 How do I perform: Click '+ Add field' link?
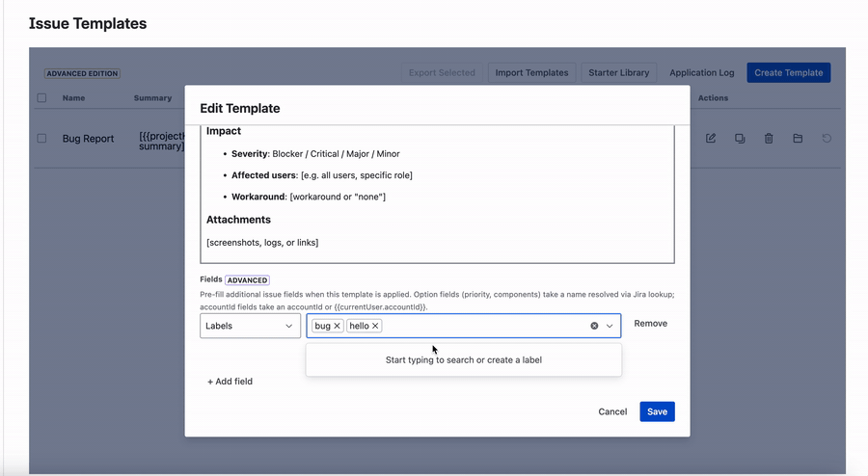pos(230,381)
